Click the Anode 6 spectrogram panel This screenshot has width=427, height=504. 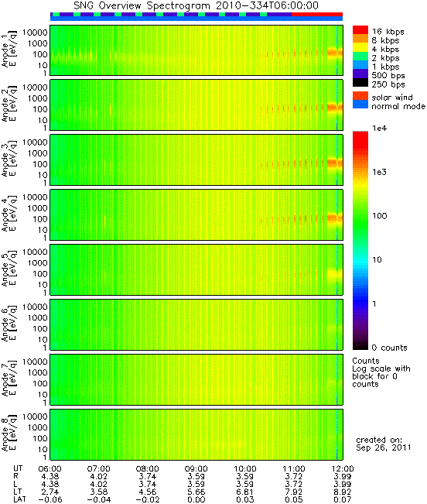[x=196, y=324]
